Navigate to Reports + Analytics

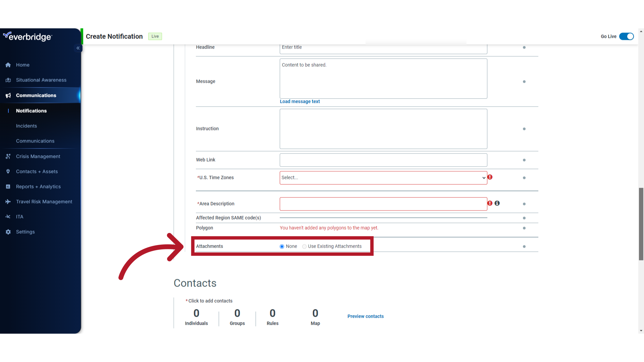pos(38,186)
